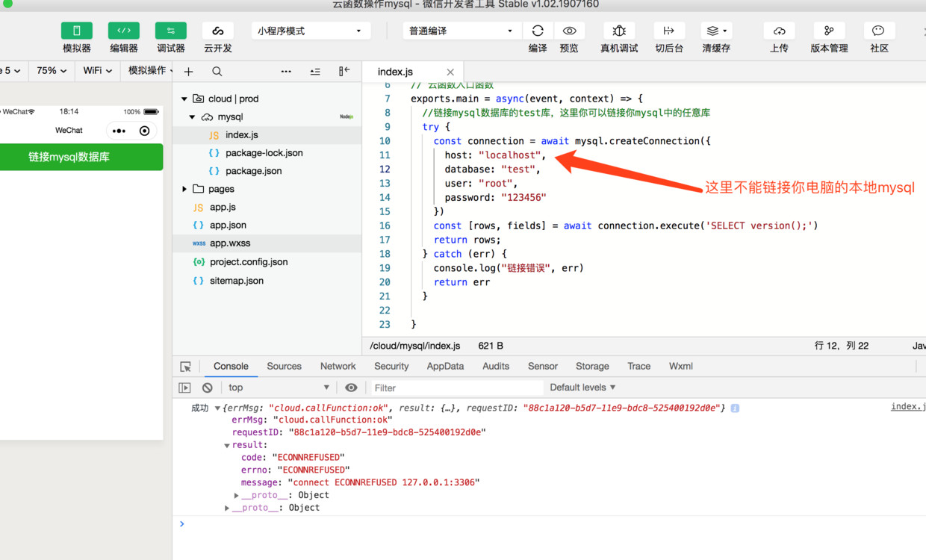Open cloud development (云开发) console
Viewport: 926px width, 560px height.
217,31
